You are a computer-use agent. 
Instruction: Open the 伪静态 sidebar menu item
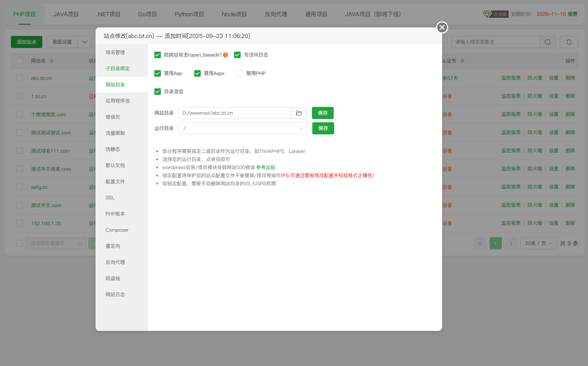coord(113,149)
